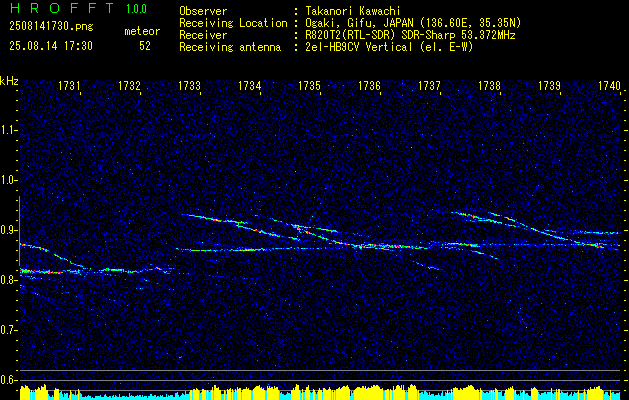The height and width of the screenshot is (400, 629).
Task: Click the 1739 time marker
Action: (x=549, y=85)
